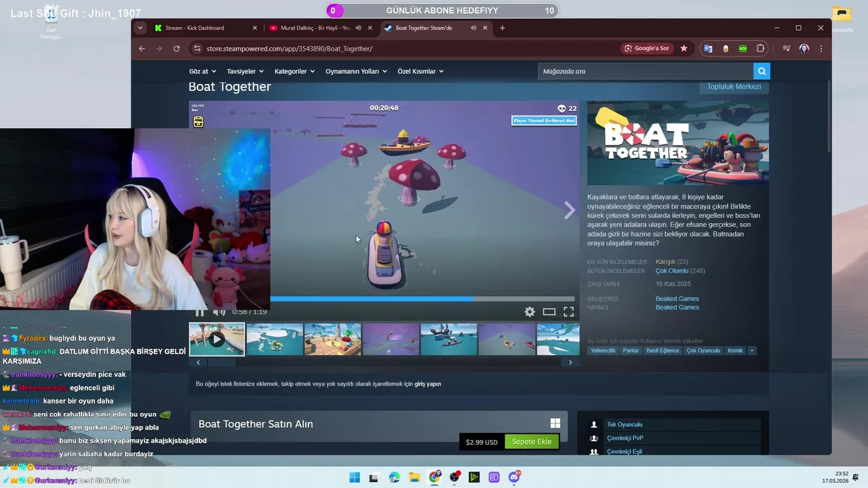Click the Steam store search magnifier button
The height and width of the screenshot is (488, 868).
[762, 71]
